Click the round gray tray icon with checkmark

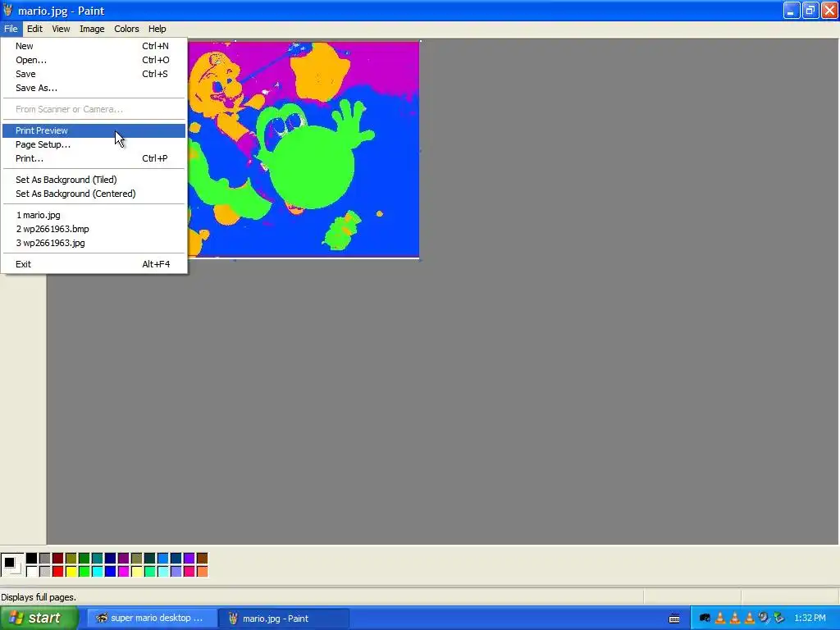click(764, 619)
